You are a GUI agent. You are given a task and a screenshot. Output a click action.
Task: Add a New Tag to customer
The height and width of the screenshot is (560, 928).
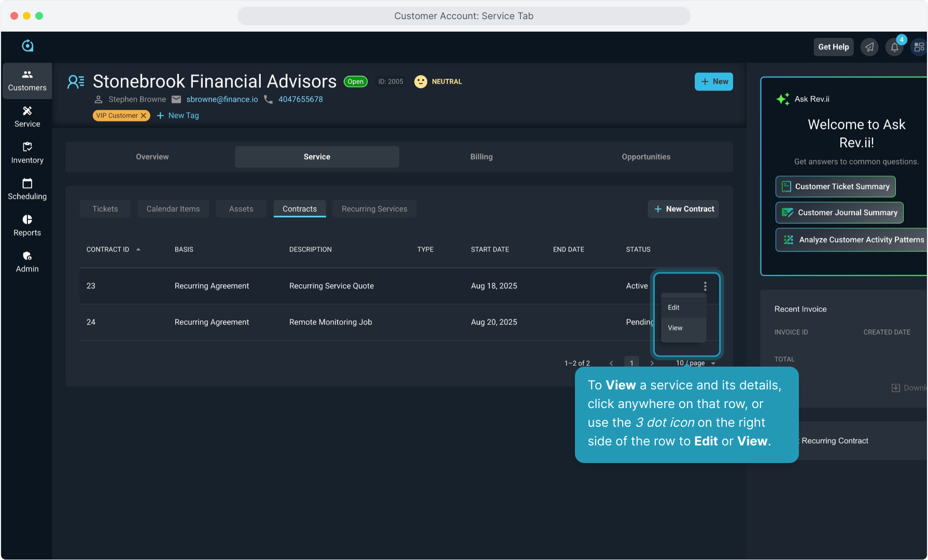coord(178,116)
